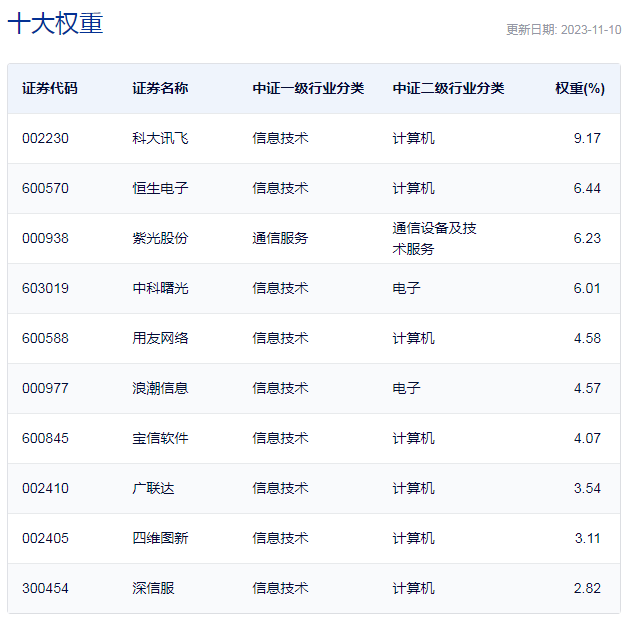Image resolution: width=628 pixels, height=624 pixels.
Task: Click the 2.82 weight of 深信服
Action: [587, 588]
